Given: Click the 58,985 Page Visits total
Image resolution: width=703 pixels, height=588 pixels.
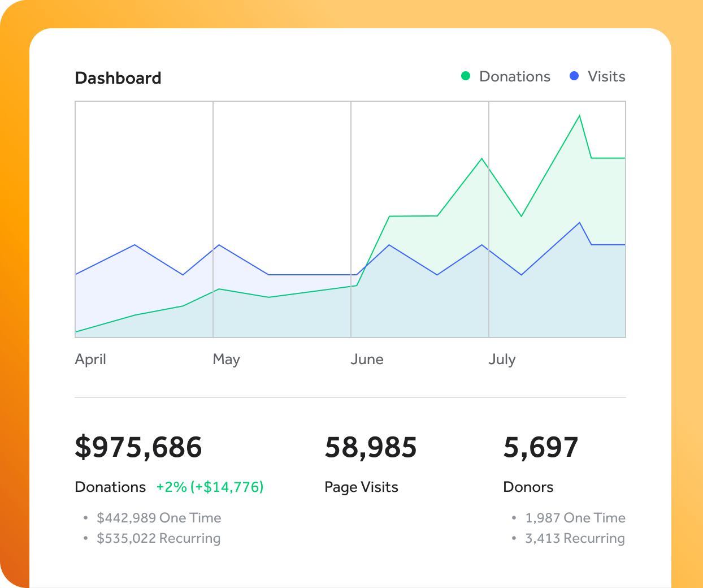Looking at the screenshot, I should click(370, 447).
